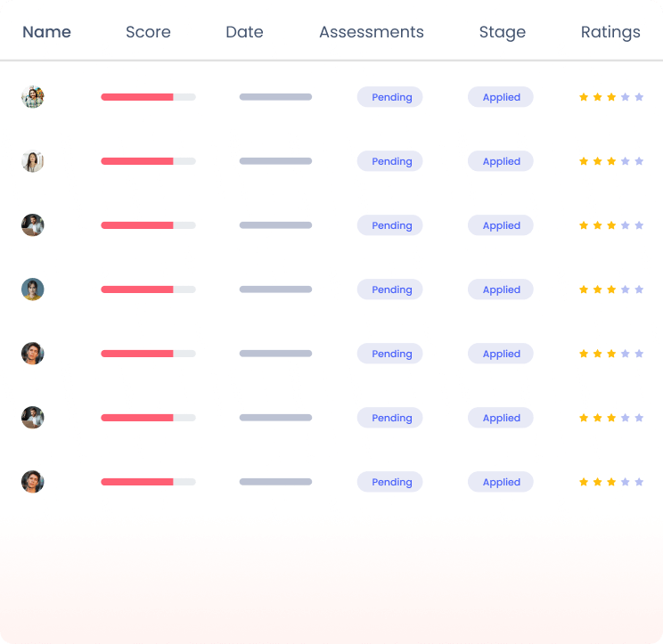The image size is (663, 644).
Task: Select the avatar in the fourth row
Action: (33, 289)
